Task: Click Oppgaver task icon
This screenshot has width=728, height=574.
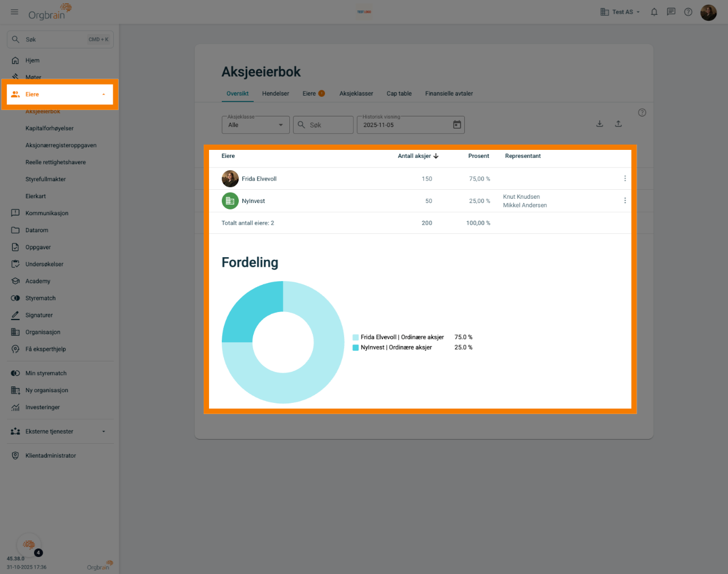Action: [x=15, y=247]
